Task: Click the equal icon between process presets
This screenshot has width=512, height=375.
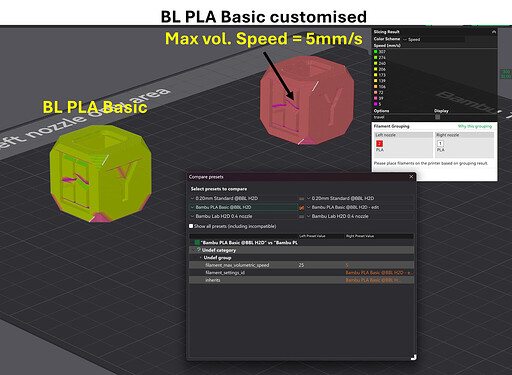Action: (x=302, y=199)
